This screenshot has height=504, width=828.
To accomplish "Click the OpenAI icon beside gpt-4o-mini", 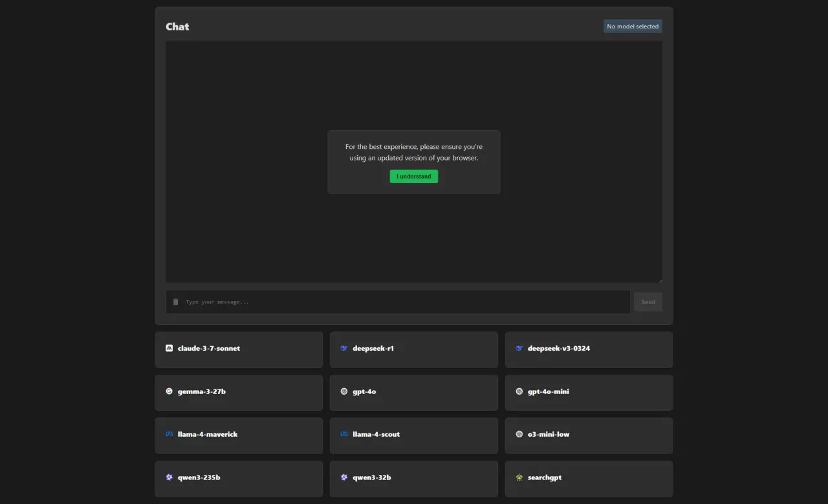I will (519, 391).
